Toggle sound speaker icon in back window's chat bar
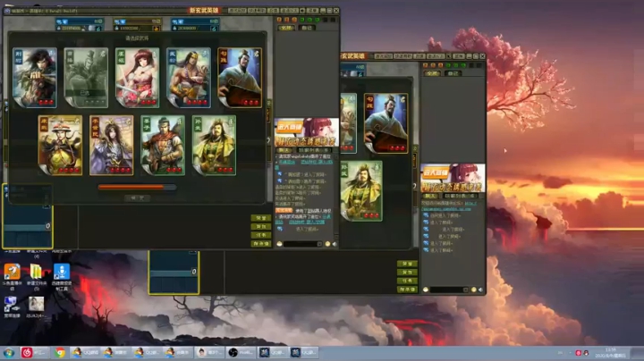The height and width of the screenshot is (361, 644). click(481, 290)
